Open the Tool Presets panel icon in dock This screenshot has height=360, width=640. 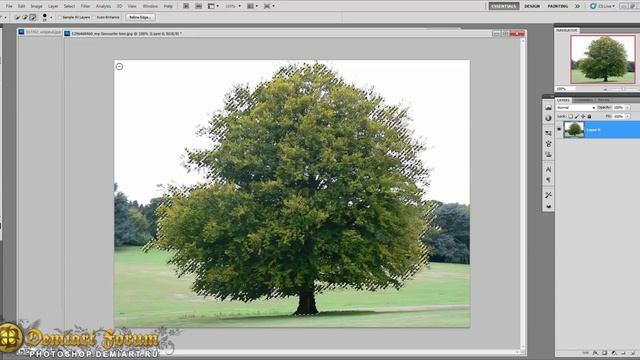pos(548,195)
